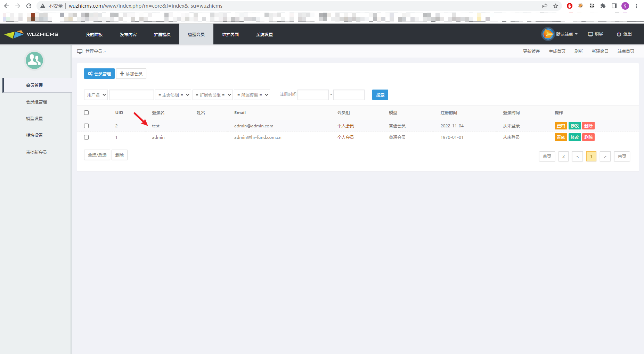Toggle the browser side panel icon
This screenshot has height=354, width=644.
[x=614, y=6]
